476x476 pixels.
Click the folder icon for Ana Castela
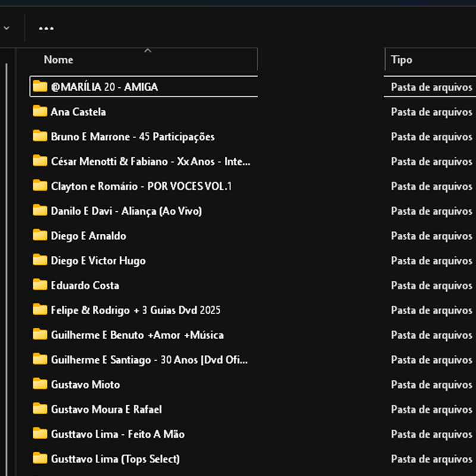click(x=40, y=111)
